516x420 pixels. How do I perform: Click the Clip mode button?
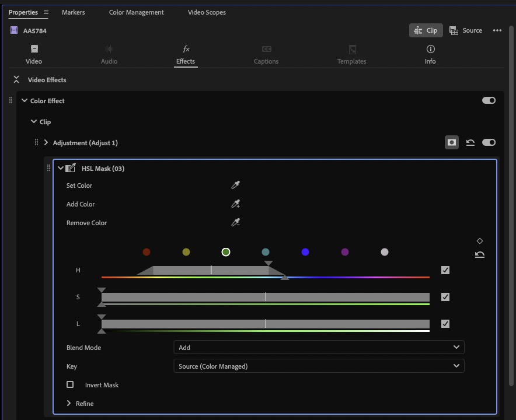(x=426, y=30)
